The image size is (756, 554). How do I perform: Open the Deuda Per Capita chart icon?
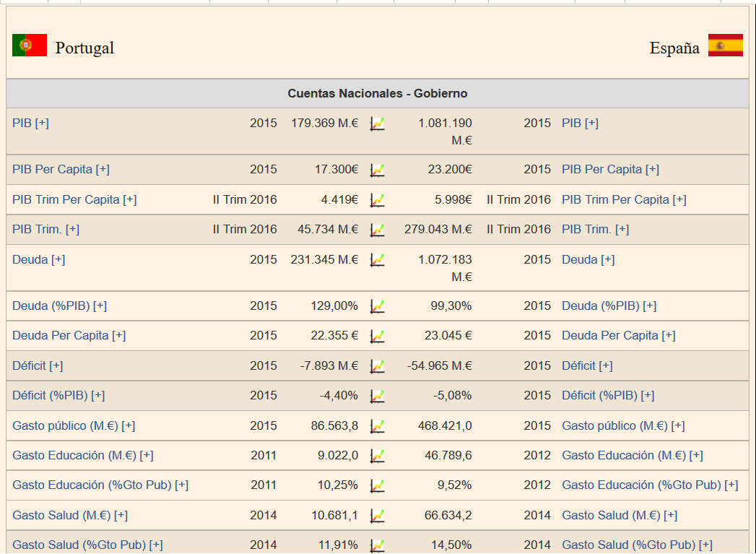pos(377,336)
